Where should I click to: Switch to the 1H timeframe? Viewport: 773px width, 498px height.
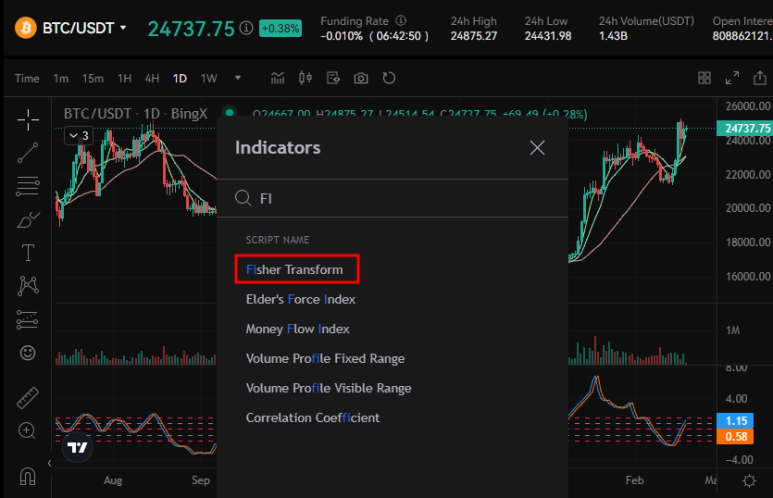(x=124, y=78)
